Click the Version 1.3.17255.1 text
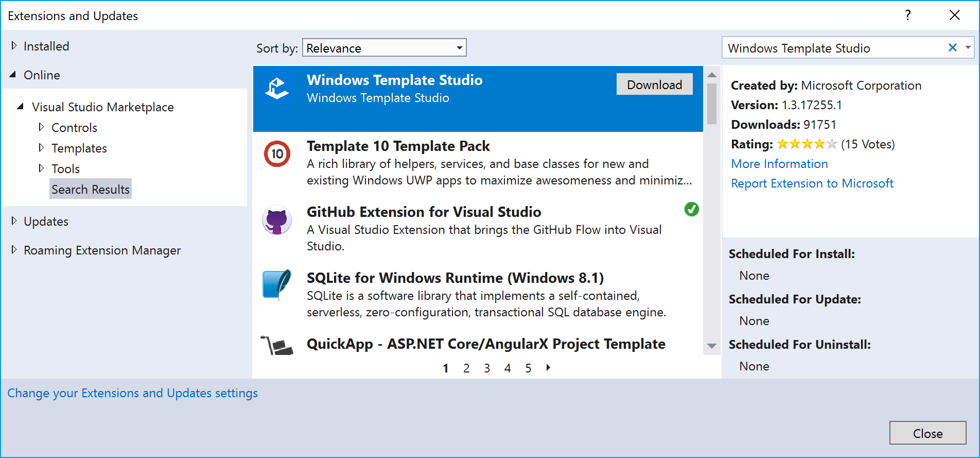Screen dimensions: 980x458 pyautogui.click(x=786, y=105)
